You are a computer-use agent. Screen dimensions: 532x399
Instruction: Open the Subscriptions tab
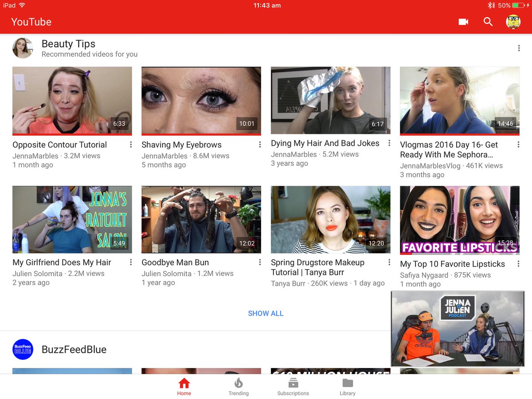tap(293, 387)
